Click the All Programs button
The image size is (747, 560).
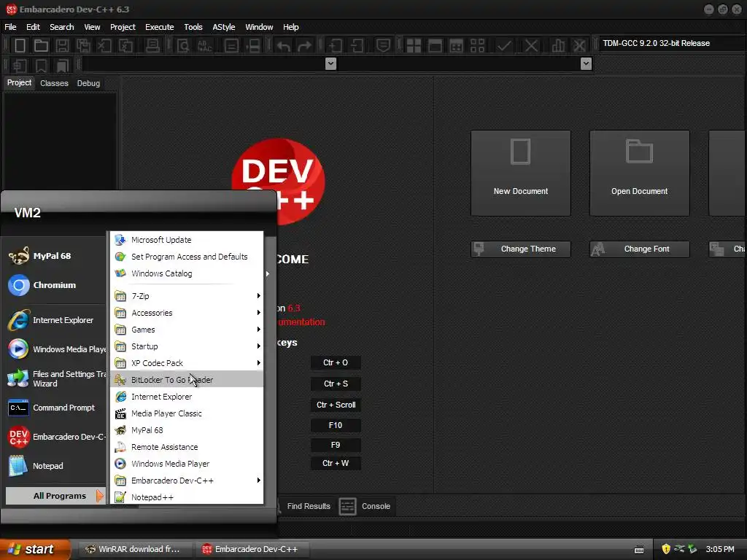(x=55, y=496)
